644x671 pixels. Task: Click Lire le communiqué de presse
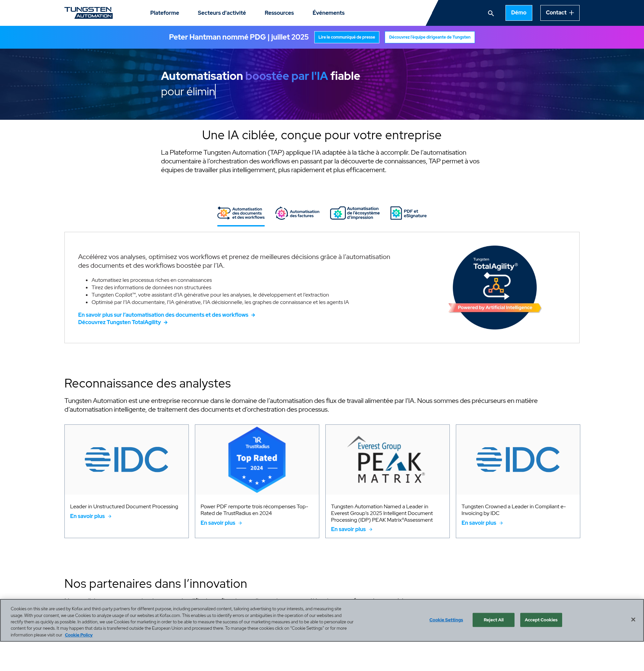pos(346,37)
